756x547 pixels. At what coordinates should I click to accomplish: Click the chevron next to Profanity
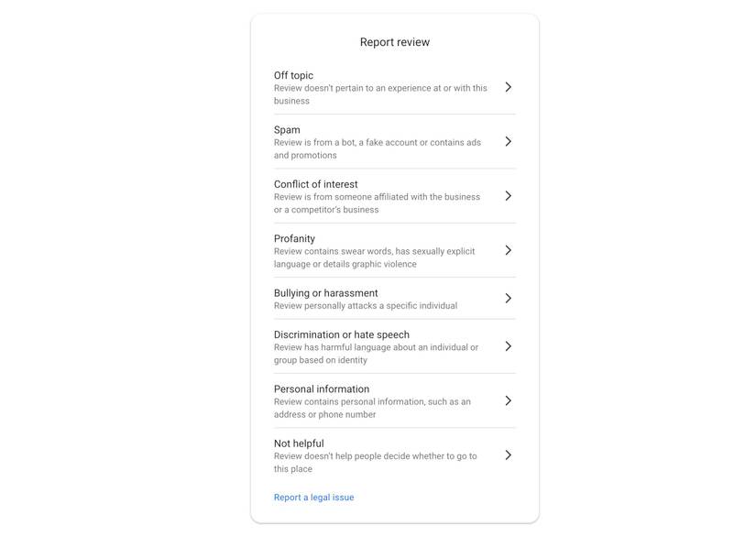(x=508, y=249)
